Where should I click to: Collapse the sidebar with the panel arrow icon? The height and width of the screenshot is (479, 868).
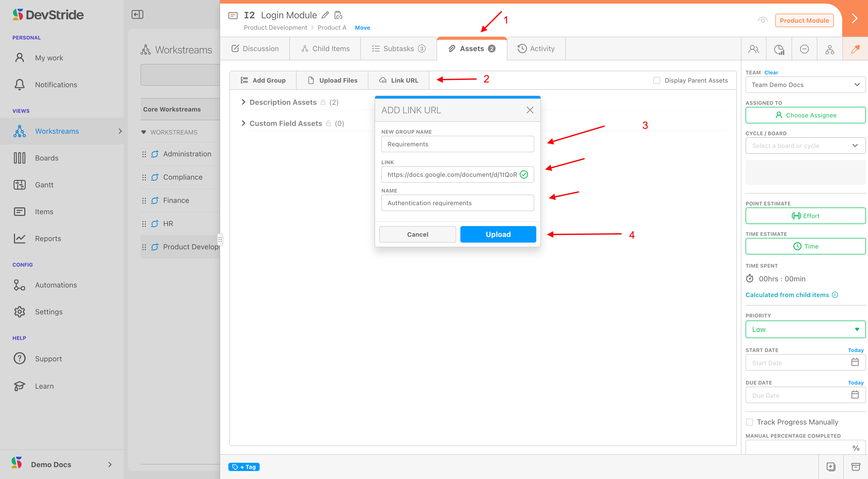pos(137,14)
